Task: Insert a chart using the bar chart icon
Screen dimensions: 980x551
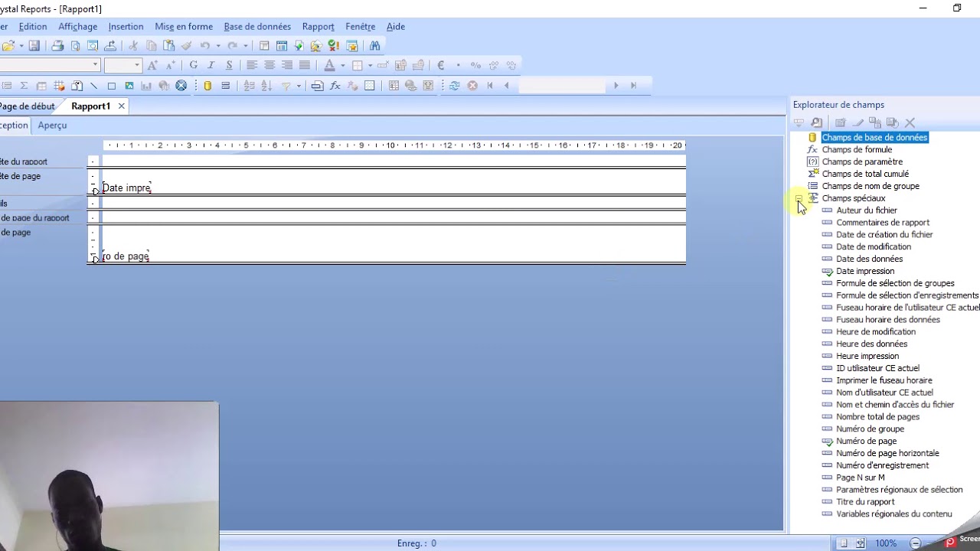Action: pyautogui.click(x=147, y=86)
